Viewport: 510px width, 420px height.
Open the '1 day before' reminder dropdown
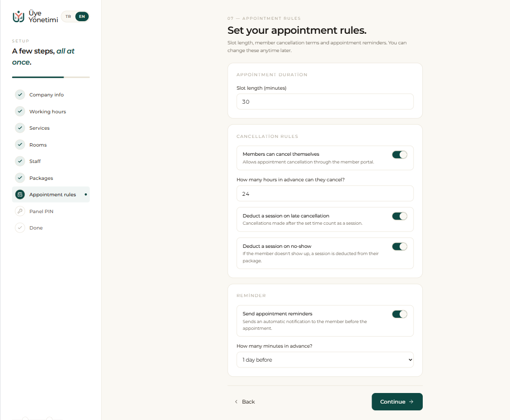pyautogui.click(x=325, y=360)
